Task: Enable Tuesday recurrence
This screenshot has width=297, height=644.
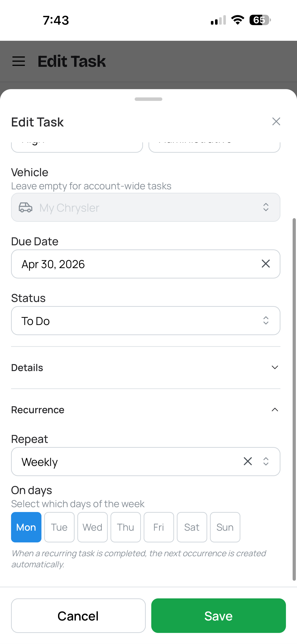Action: (x=59, y=527)
